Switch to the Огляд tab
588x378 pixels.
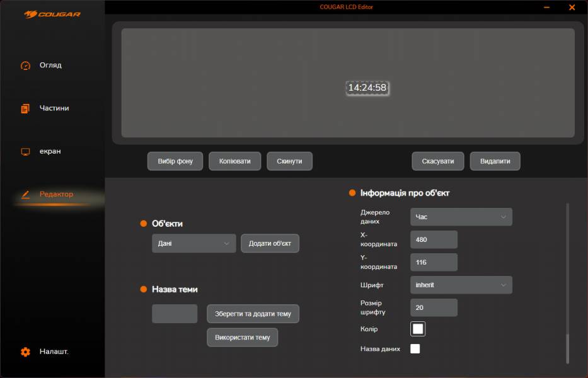(x=50, y=66)
